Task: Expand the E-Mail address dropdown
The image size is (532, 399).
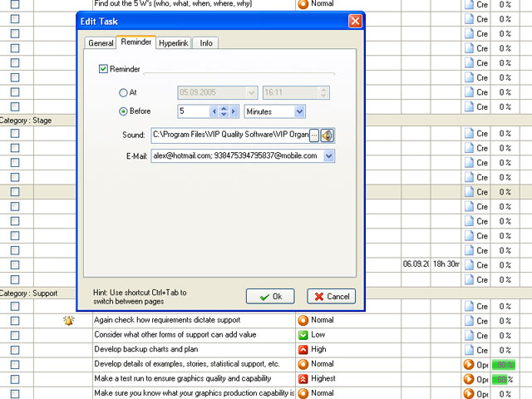Action: (329, 155)
